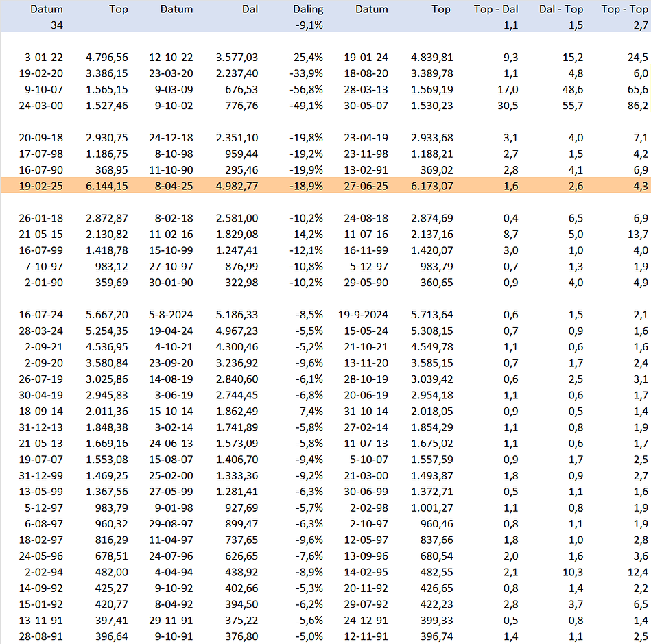
Task: Select the decline cell -25,4%
Action: pos(306,58)
